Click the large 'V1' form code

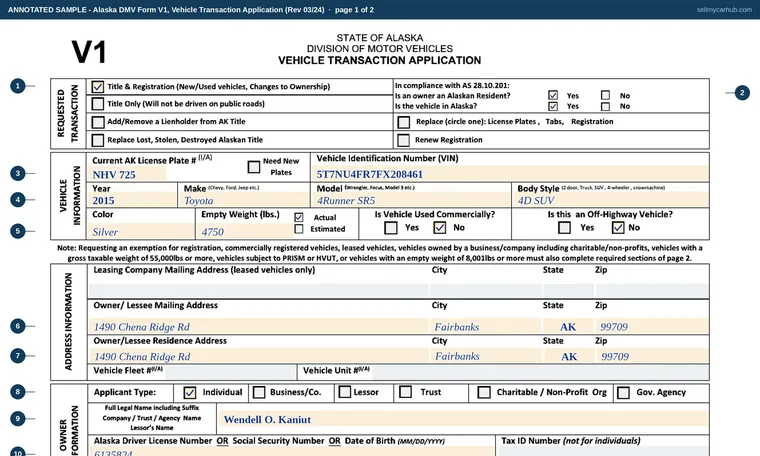pos(89,52)
